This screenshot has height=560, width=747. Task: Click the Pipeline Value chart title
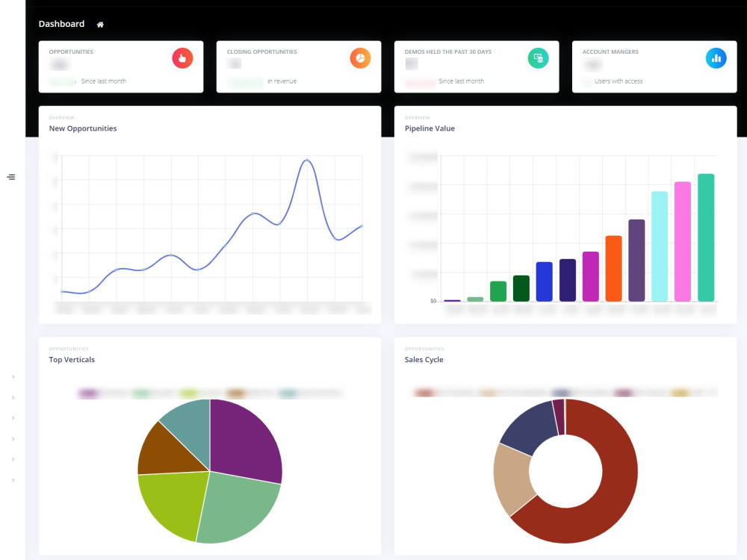(430, 128)
